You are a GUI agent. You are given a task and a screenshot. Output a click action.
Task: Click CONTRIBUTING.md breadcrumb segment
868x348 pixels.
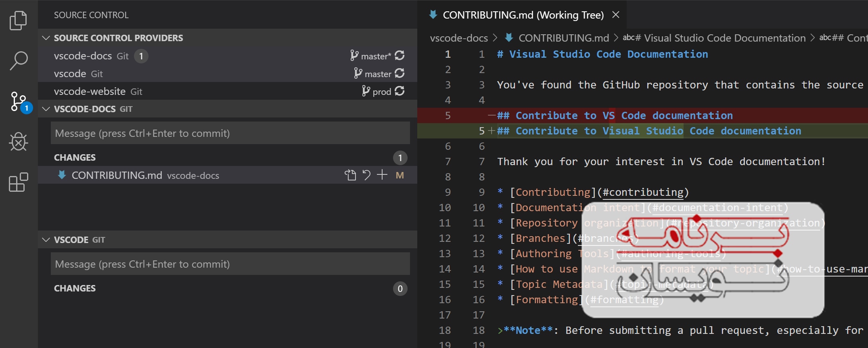tap(563, 38)
